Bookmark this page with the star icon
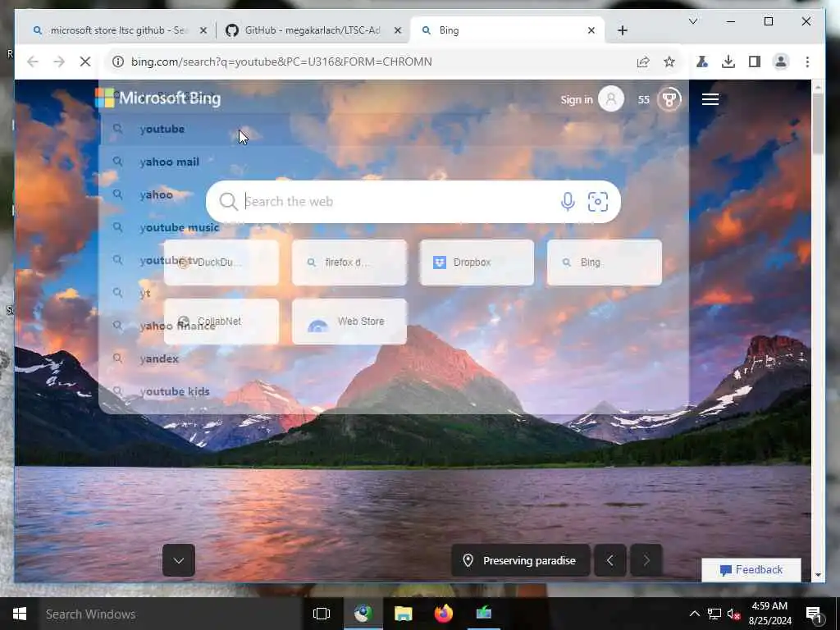Screen dimensions: 840x630 click(x=669, y=62)
